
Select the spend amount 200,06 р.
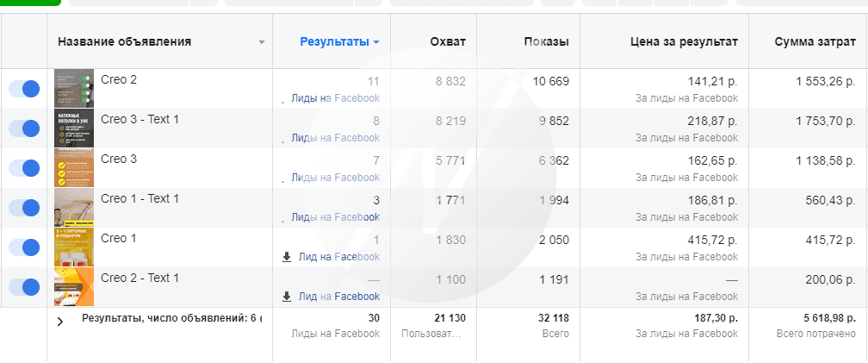tap(832, 280)
